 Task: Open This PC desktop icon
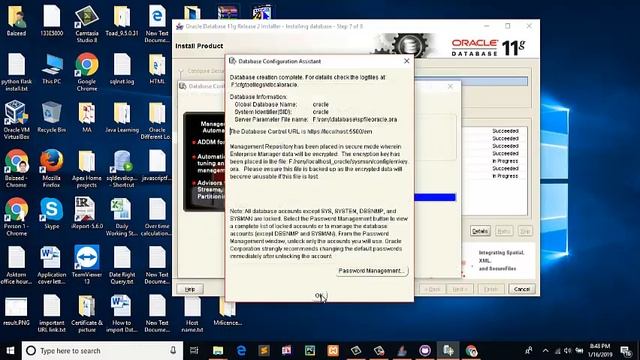(51, 69)
